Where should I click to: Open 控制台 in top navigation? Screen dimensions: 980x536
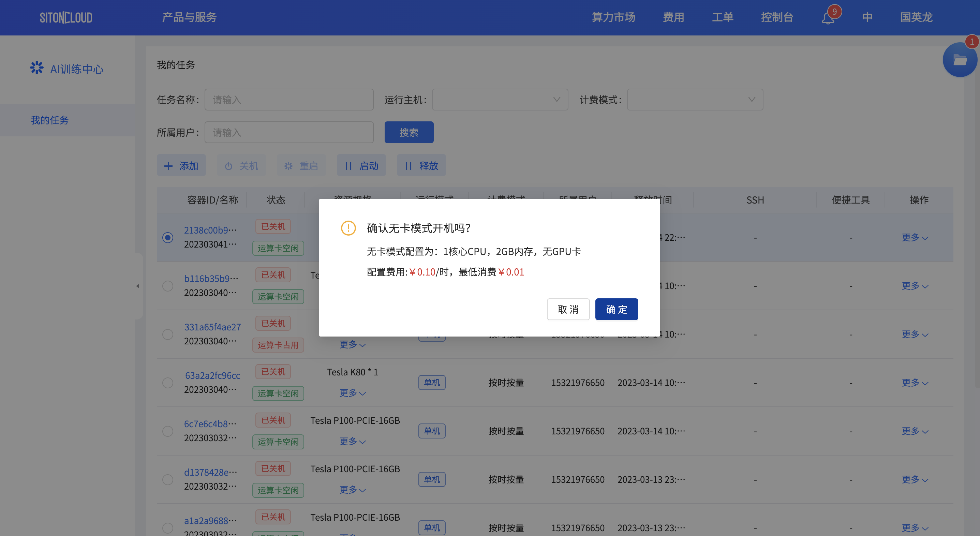(777, 17)
